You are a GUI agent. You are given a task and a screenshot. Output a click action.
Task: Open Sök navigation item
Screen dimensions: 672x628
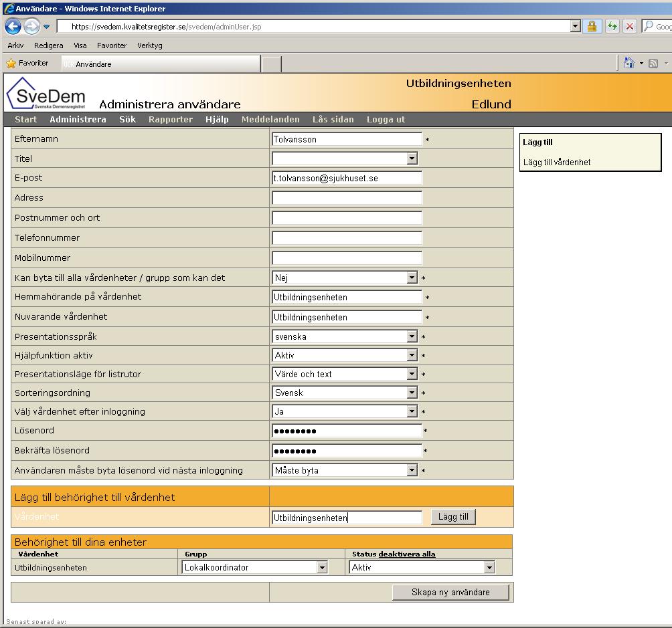[x=127, y=120]
